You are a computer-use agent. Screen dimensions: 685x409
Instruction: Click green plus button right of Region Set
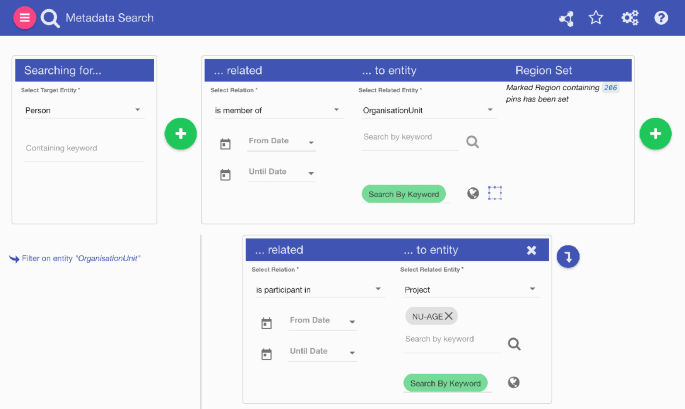point(655,134)
